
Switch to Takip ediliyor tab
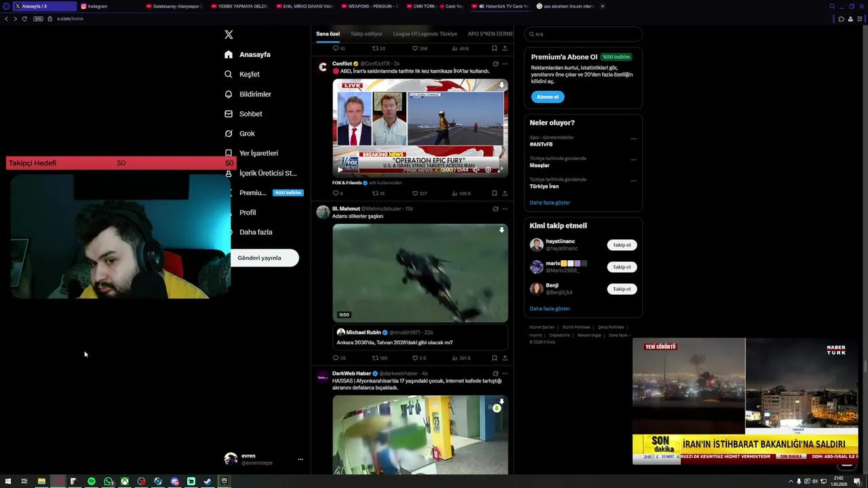366,34
